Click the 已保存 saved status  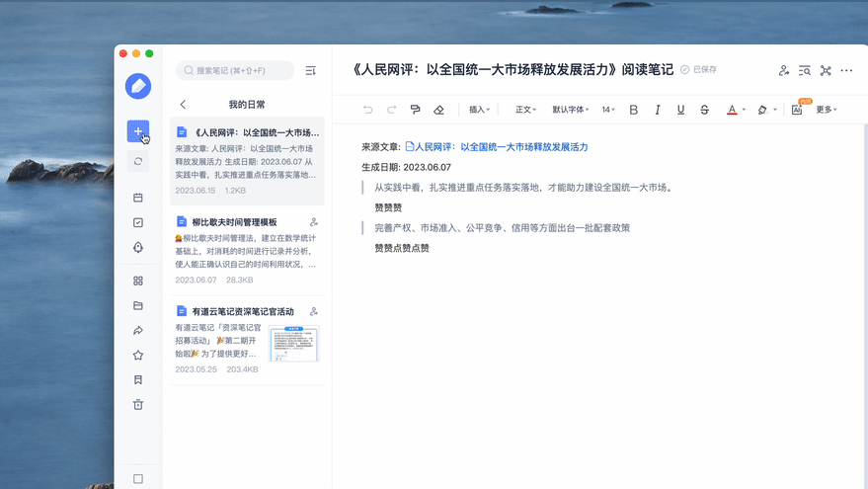point(698,69)
